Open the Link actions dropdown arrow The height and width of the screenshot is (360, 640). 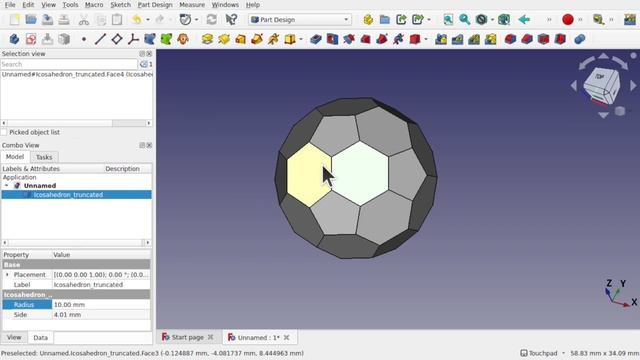429,20
